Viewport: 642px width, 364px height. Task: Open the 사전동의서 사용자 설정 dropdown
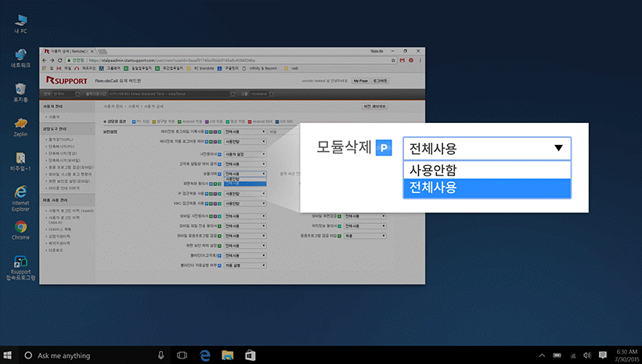(x=245, y=154)
